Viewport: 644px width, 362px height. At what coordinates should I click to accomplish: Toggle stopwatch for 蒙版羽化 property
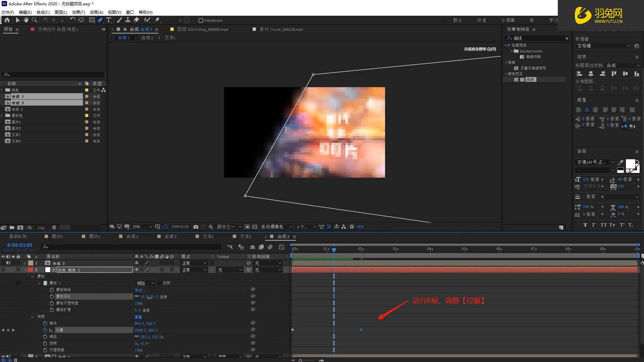(52, 297)
